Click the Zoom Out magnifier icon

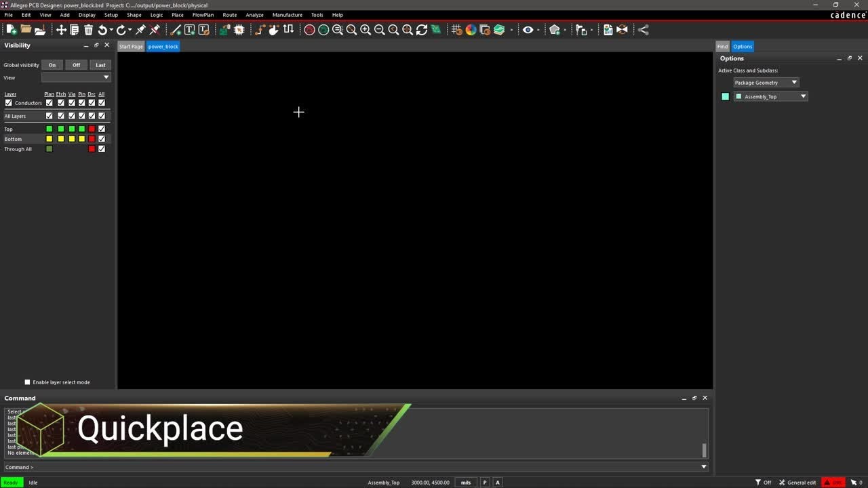(x=380, y=30)
